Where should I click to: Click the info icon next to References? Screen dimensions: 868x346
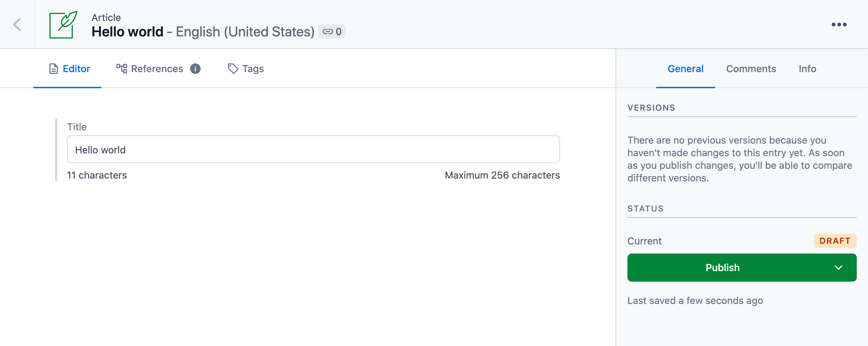click(195, 69)
